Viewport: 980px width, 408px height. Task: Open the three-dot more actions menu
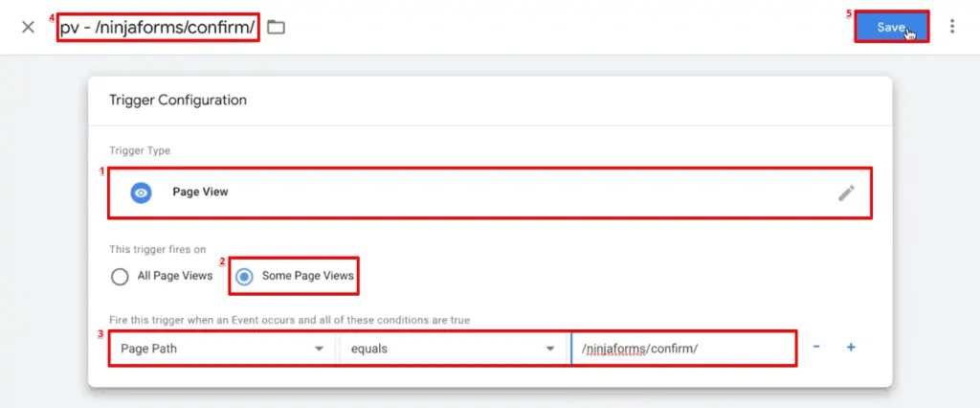pos(952,26)
